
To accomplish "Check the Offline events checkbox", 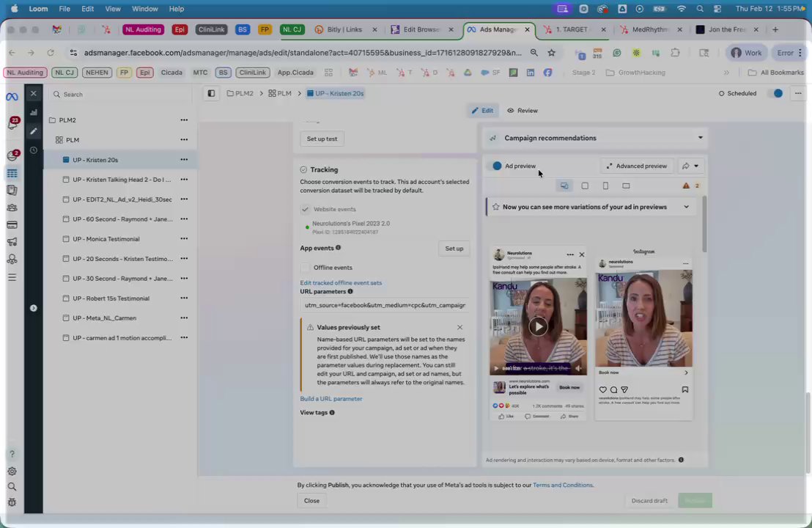I will tap(305, 268).
